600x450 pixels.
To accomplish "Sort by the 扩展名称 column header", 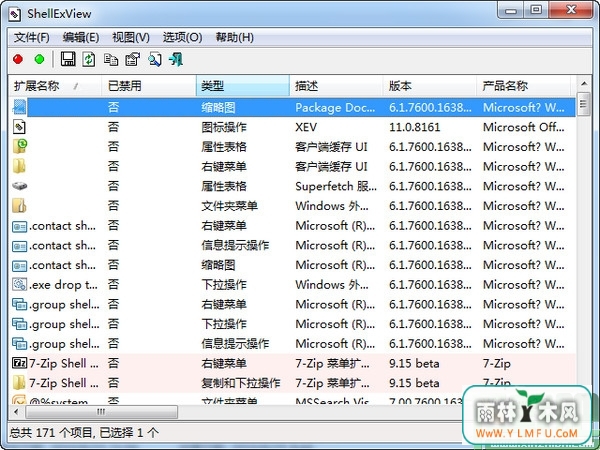I will tap(55, 86).
